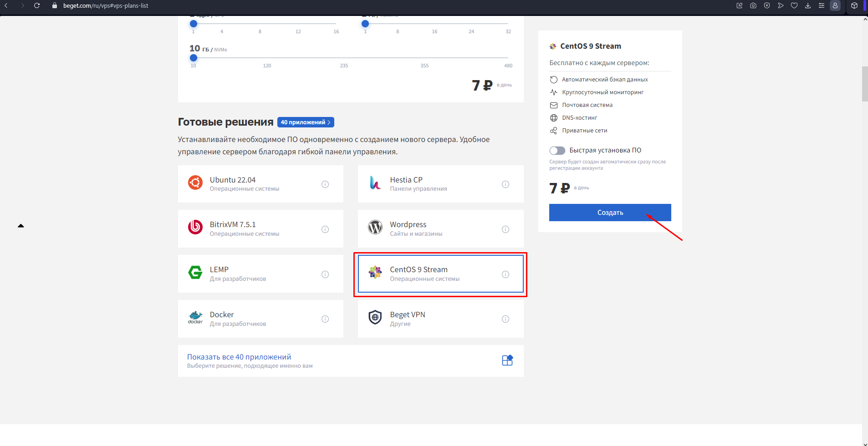Choose BitrixVM 7.5.1 operating system
This screenshot has height=446, width=868.
pyautogui.click(x=260, y=229)
